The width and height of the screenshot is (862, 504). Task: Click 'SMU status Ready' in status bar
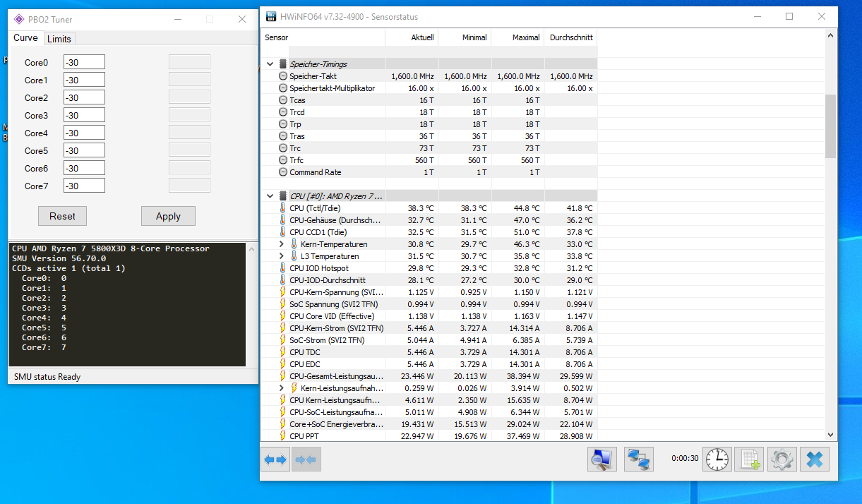click(47, 377)
